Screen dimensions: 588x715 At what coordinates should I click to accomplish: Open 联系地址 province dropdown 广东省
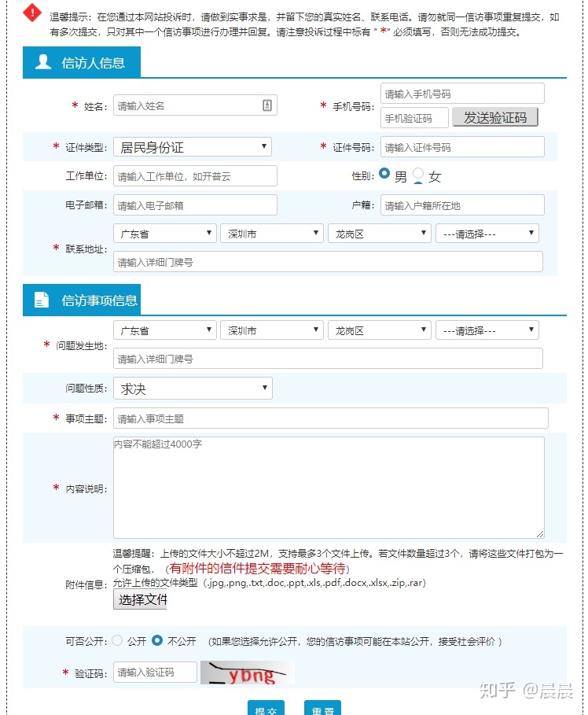pos(164,233)
